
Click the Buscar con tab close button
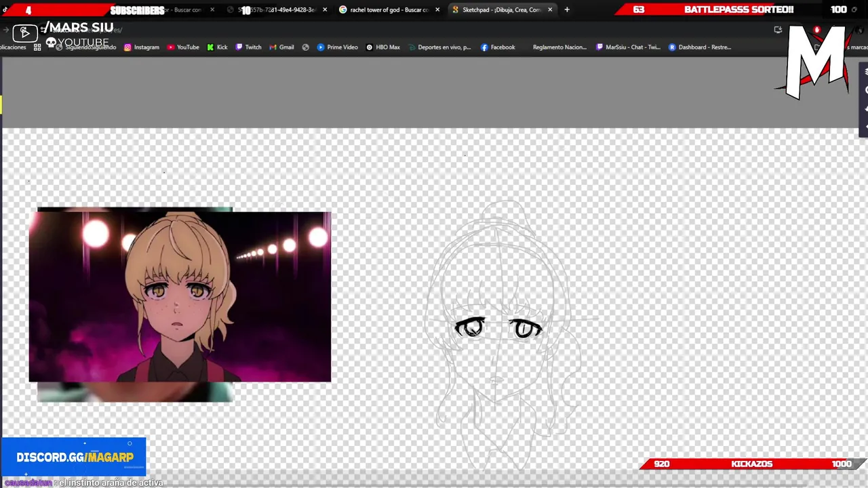212,9
